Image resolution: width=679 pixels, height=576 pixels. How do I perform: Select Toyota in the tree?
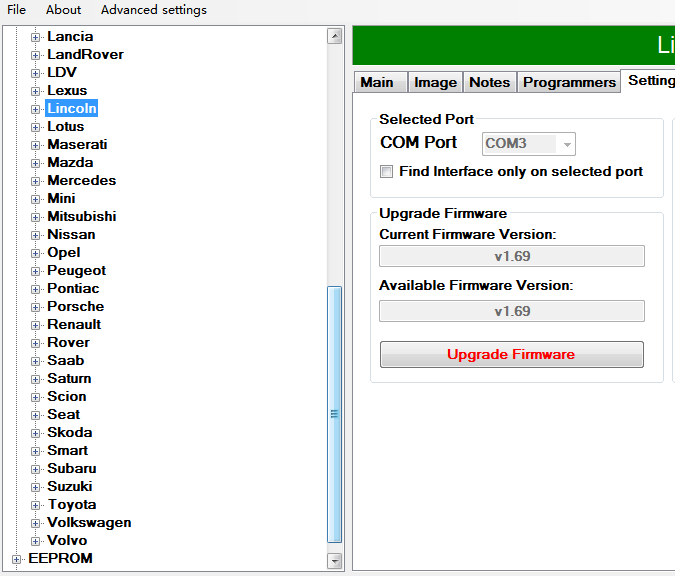click(x=72, y=504)
